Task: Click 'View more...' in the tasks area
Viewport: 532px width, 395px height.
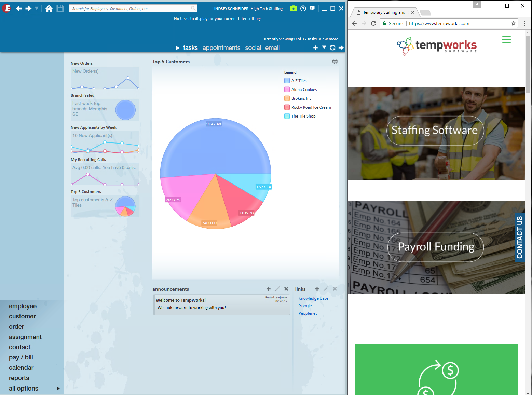Action: [x=330, y=39]
